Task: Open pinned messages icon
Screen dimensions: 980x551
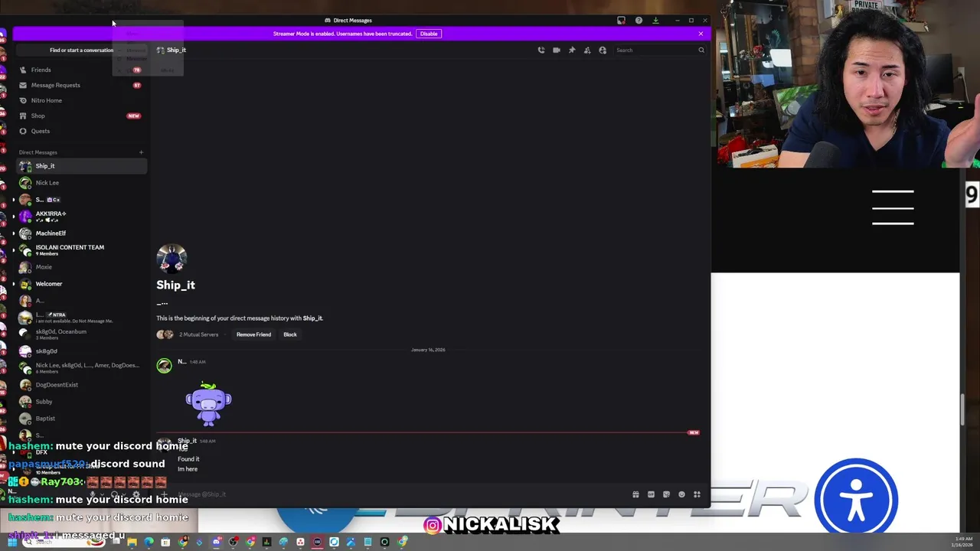Action: 572,50
